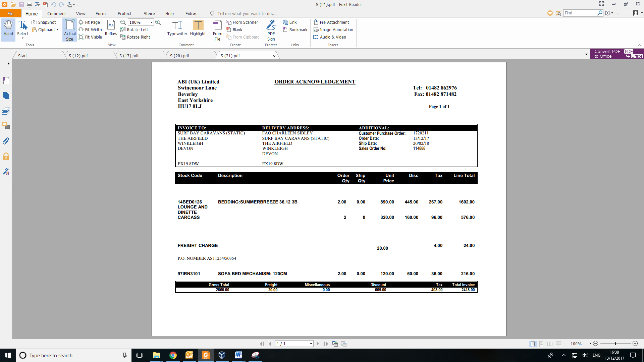The height and width of the screenshot is (362, 644).
Task: Click the Rotate Left icon
Action: tap(123, 29)
